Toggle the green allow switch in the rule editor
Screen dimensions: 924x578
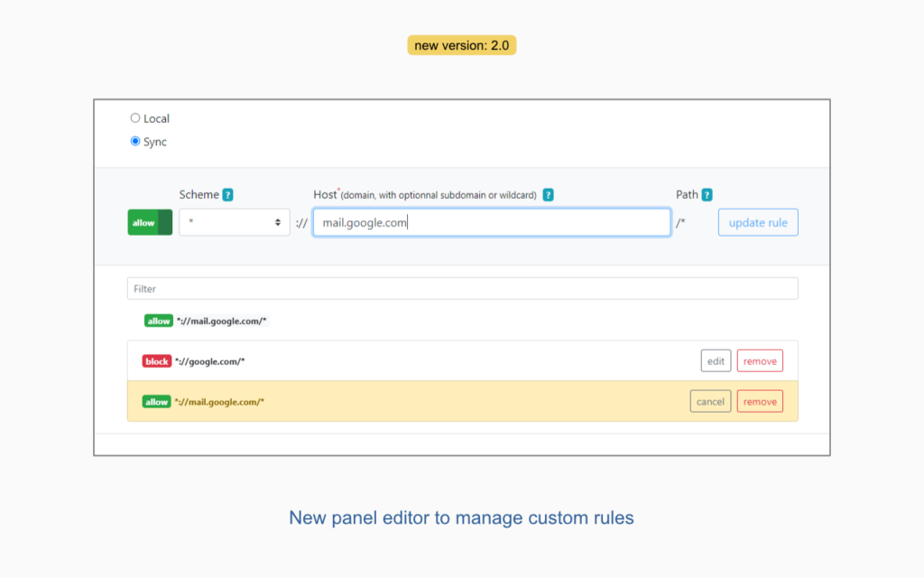pyautogui.click(x=150, y=223)
